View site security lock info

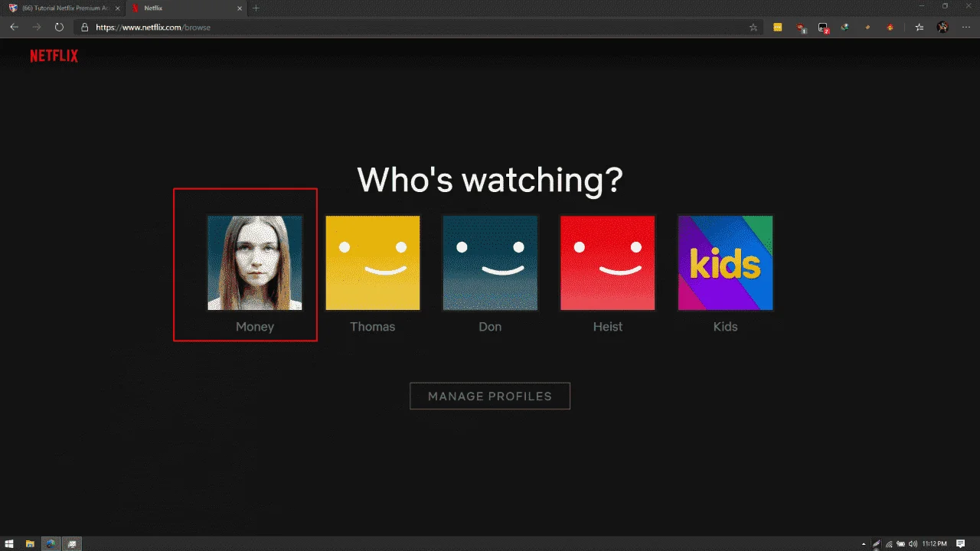click(x=85, y=27)
